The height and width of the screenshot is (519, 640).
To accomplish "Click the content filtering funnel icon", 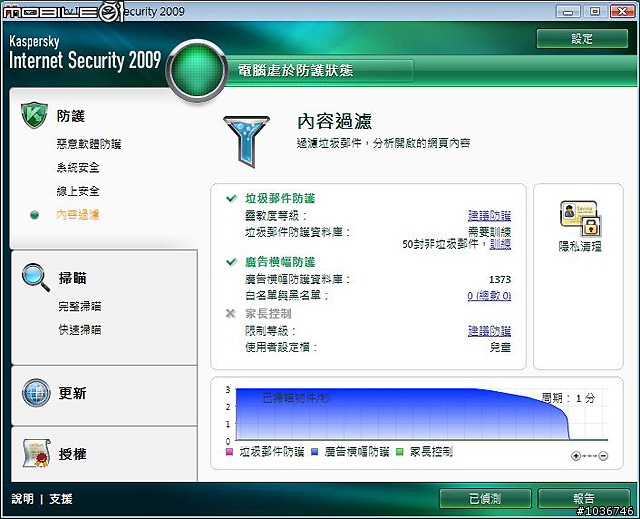I will (x=247, y=142).
